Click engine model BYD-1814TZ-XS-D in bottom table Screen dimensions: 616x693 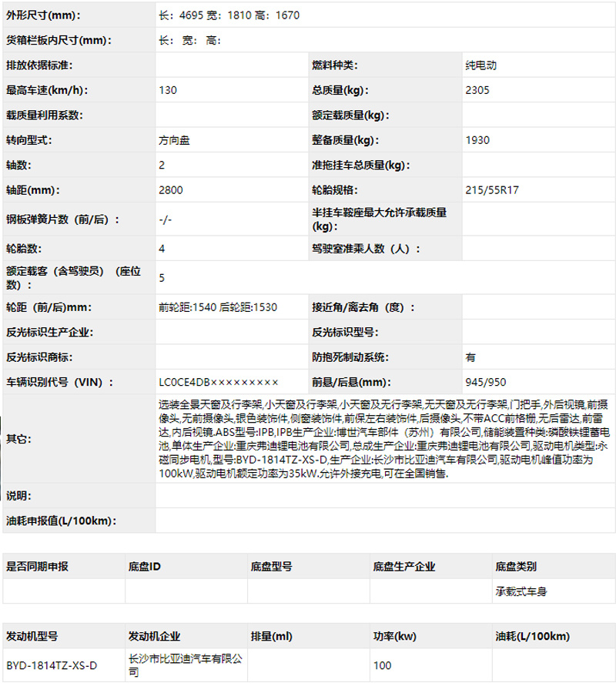pos(52,665)
